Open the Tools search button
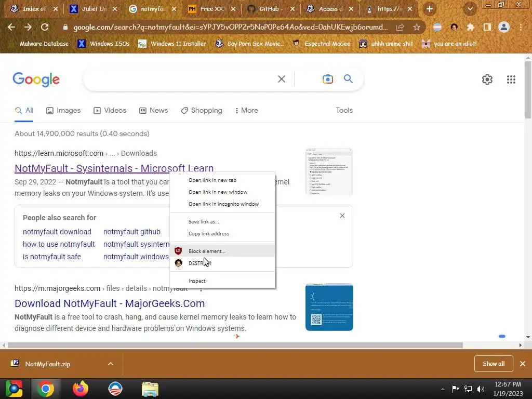The image size is (532, 399). pos(344,110)
